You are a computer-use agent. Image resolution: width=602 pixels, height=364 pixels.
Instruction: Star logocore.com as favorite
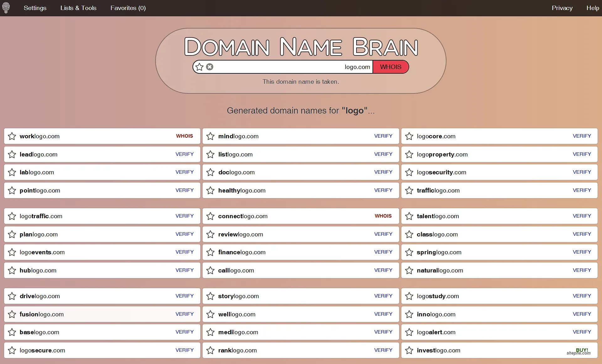click(409, 136)
